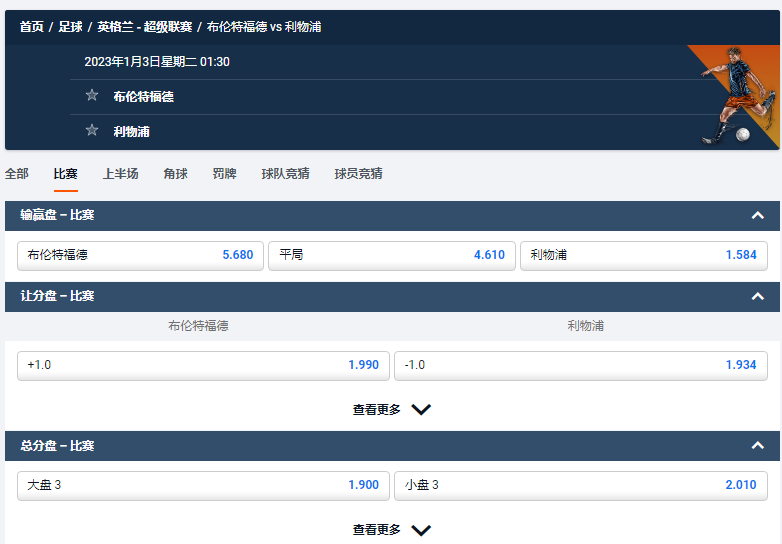The width and height of the screenshot is (782, 544).
Task: Switch to the 全部 tab
Action: pos(17,173)
